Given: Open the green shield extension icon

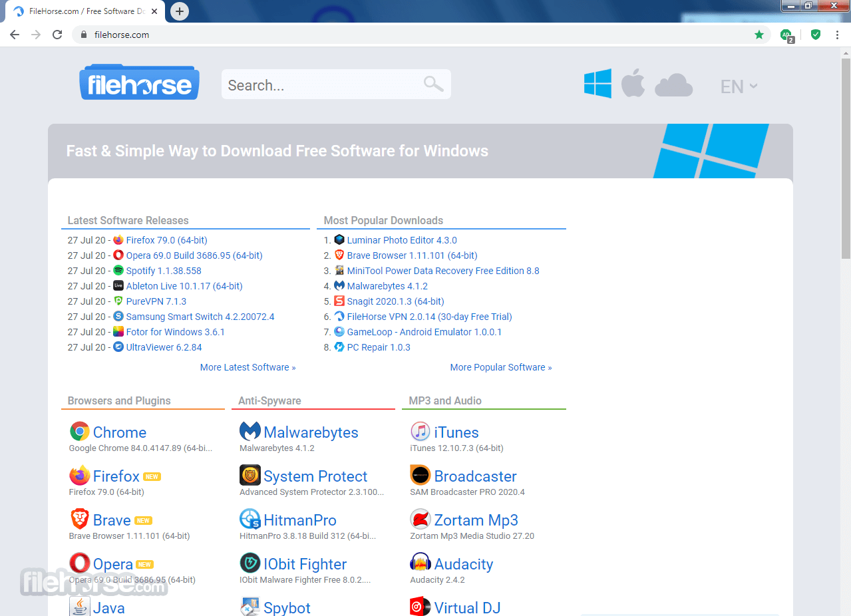Looking at the screenshot, I should 816,35.
